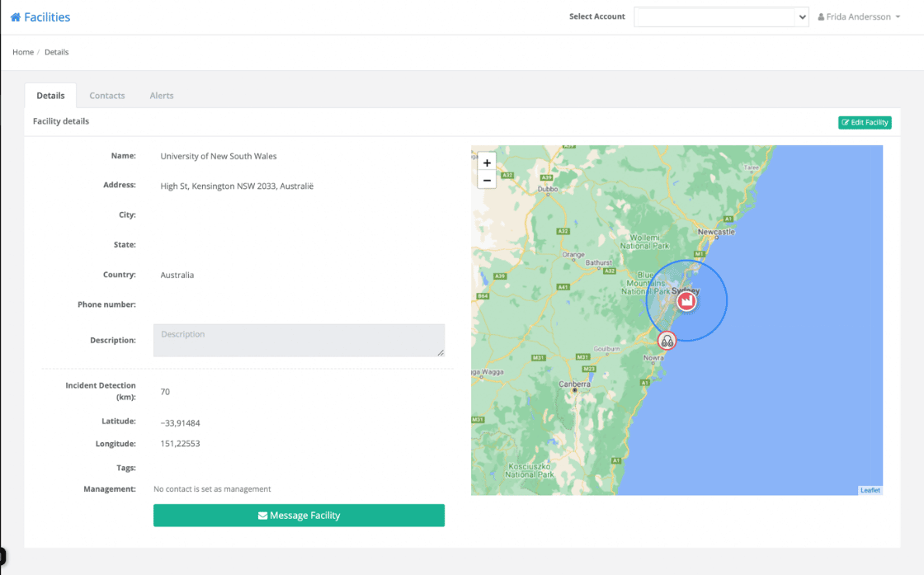This screenshot has height=575, width=924.
Task: Switch to the Alerts tab
Action: tap(162, 96)
